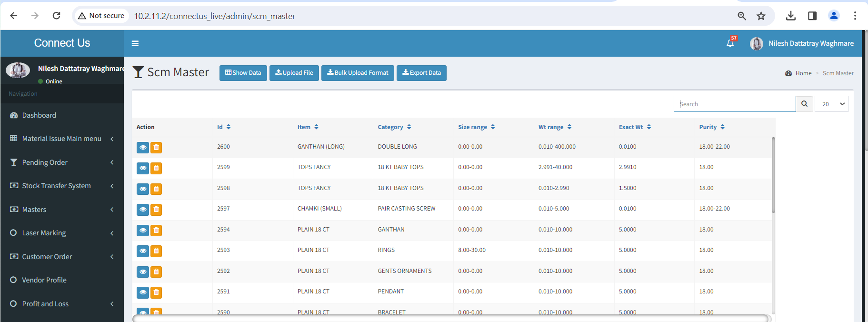The image size is (868, 322).
Task: Bookmark this page with the star icon
Action: point(761,16)
